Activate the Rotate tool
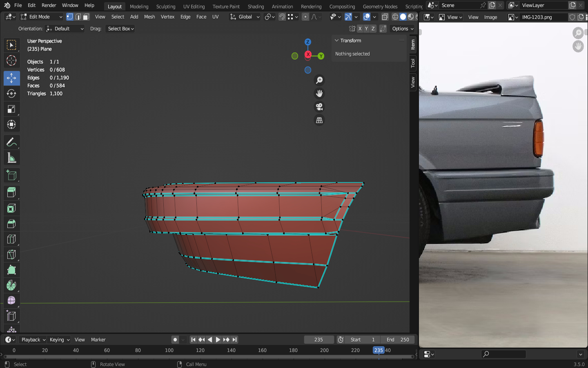The width and height of the screenshot is (588, 368). (11, 94)
